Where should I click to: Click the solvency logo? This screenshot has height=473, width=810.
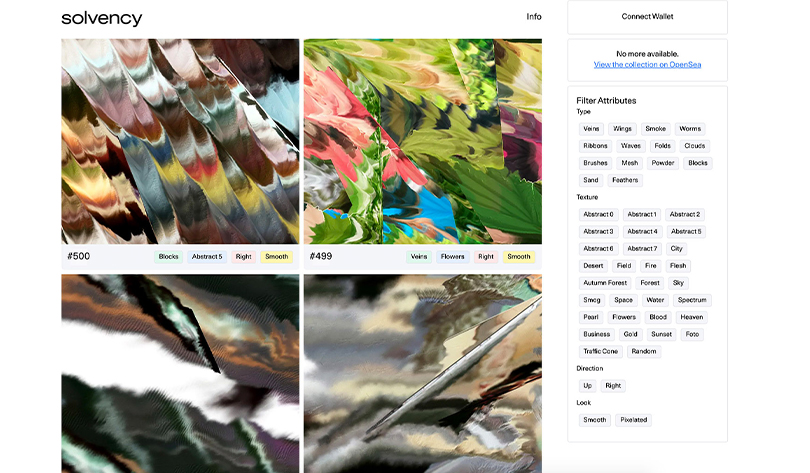102,18
